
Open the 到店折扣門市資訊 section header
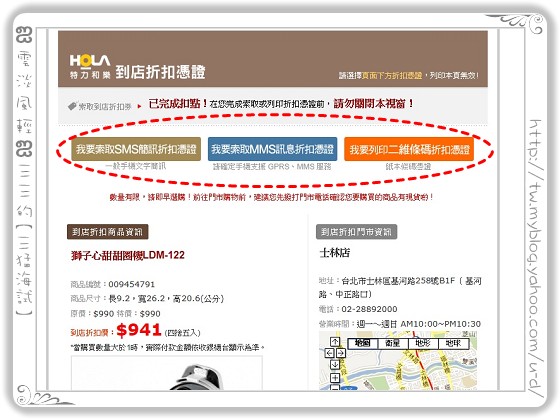tap(356, 232)
